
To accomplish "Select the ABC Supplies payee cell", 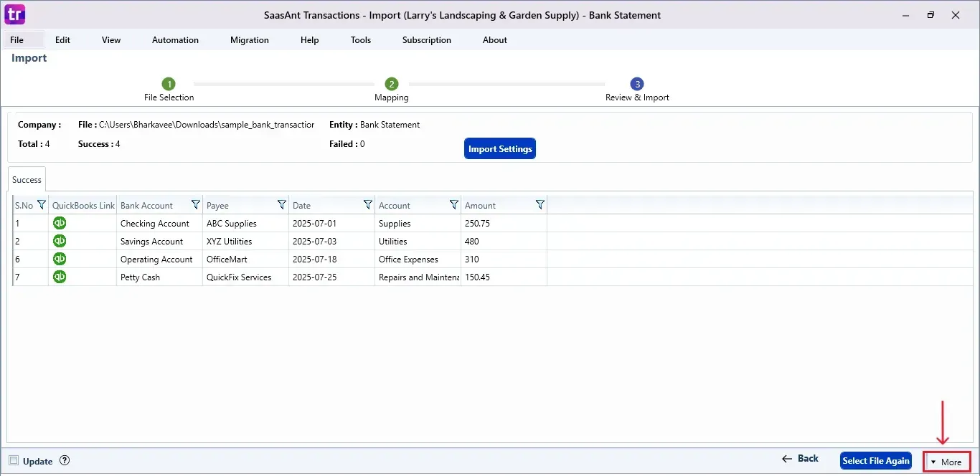I will tap(245, 224).
